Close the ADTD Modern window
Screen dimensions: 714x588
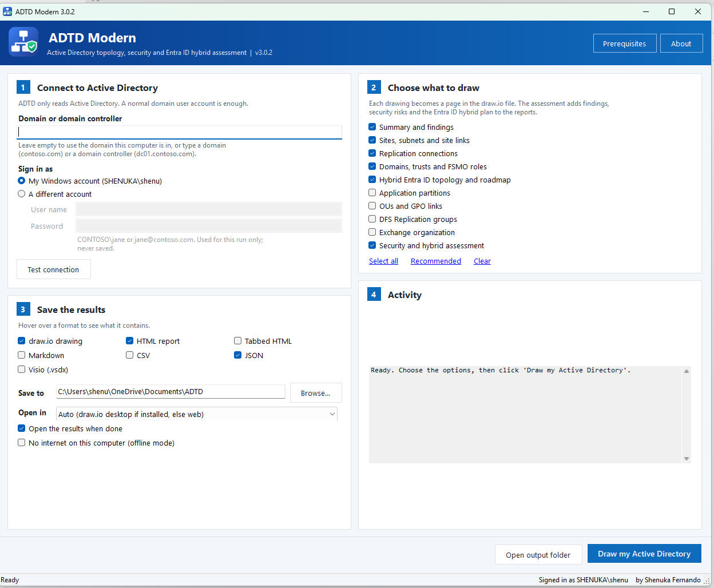(698, 11)
